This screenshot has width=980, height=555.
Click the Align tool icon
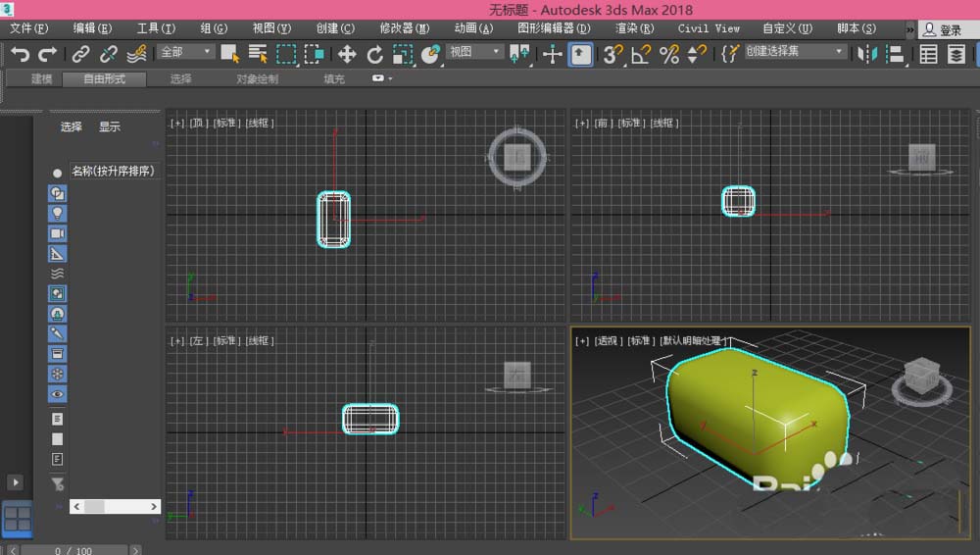[x=895, y=55]
